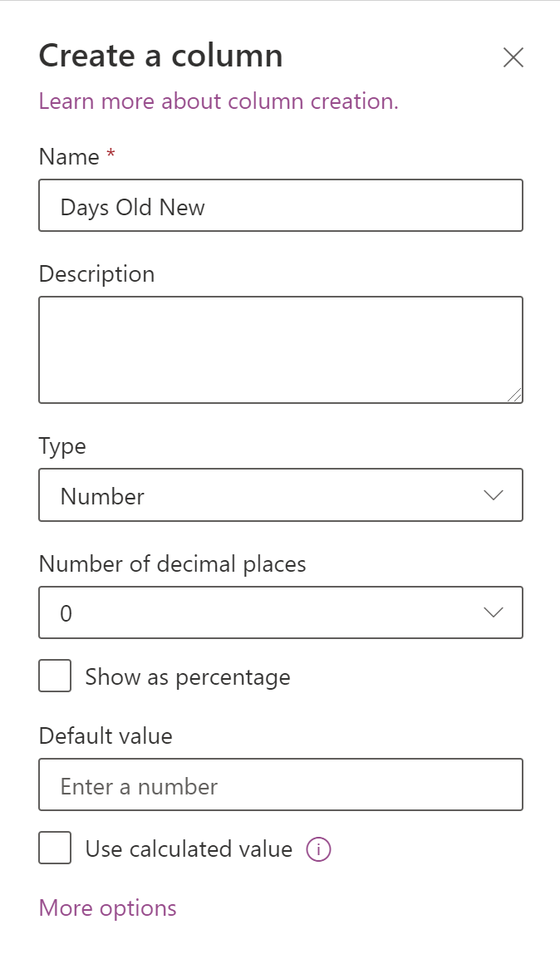Close the Create a column panel
This screenshot has height=964, width=560.
(x=513, y=57)
